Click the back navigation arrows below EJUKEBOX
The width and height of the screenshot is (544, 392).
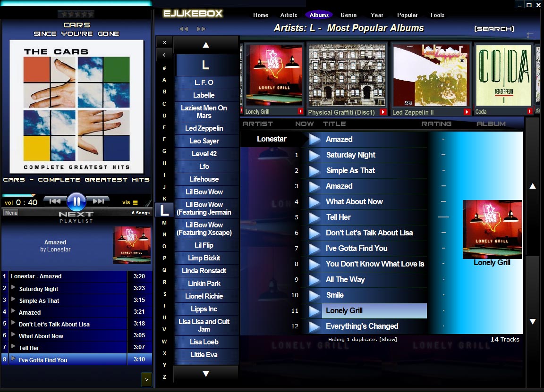pyautogui.click(x=184, y=29)
